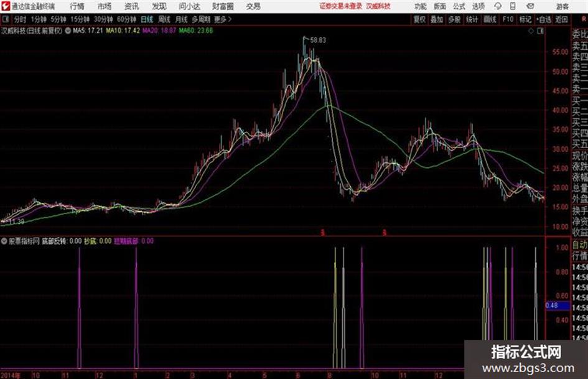588x379 pixels.
Task: Open the 公式 menu
Action: tap(459, 6)
